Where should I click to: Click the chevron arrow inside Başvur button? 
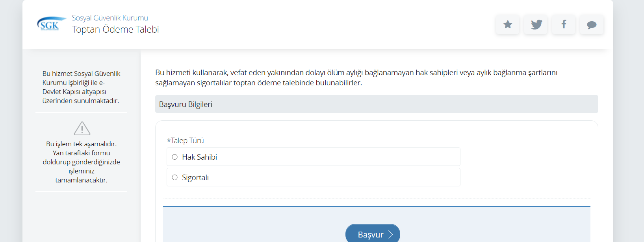pos(390,235)
